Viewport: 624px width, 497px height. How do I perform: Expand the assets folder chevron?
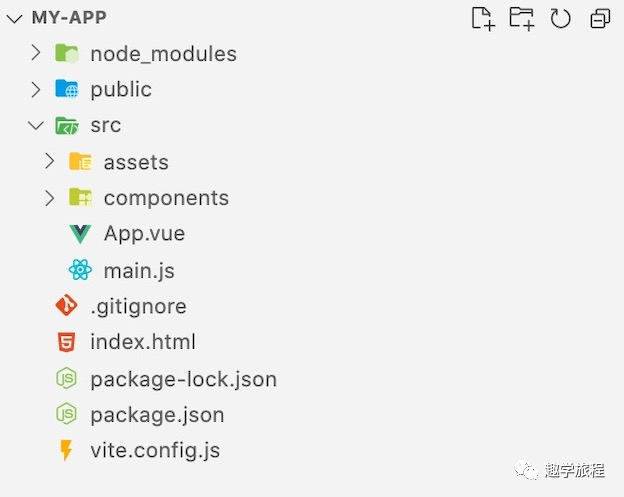(50, 162)
